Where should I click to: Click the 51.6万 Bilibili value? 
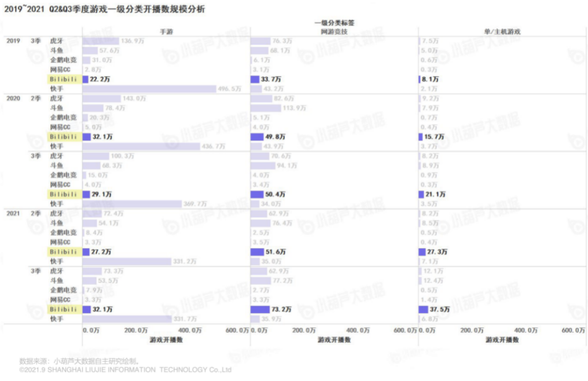pos(275,252)
